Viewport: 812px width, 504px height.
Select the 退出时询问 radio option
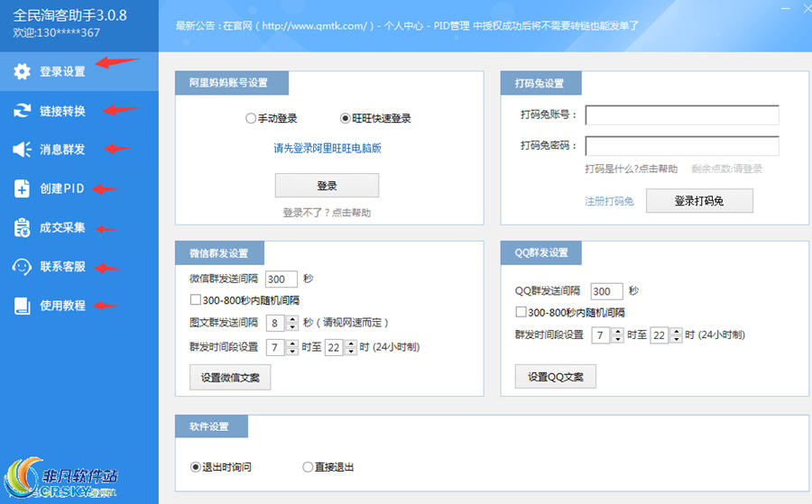(x=195, y=467)
